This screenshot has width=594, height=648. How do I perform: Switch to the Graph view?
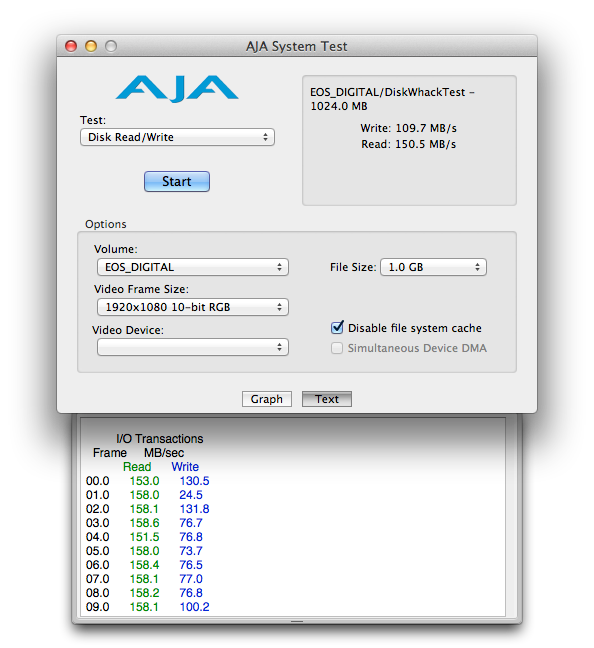pyautogui.click(x=267, y=399)
